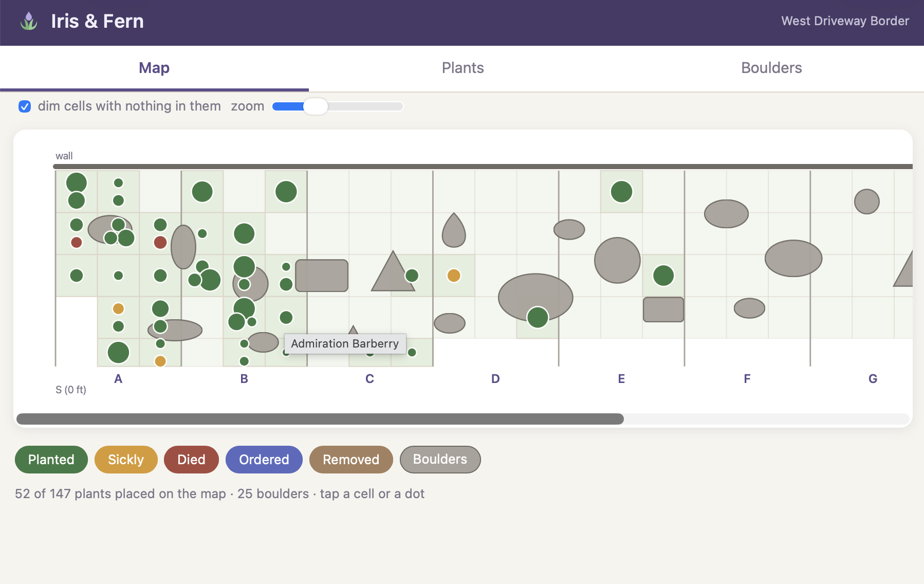Toggle the Planted legend filter
Screen dimensions: 924x584
coord(51,460)
